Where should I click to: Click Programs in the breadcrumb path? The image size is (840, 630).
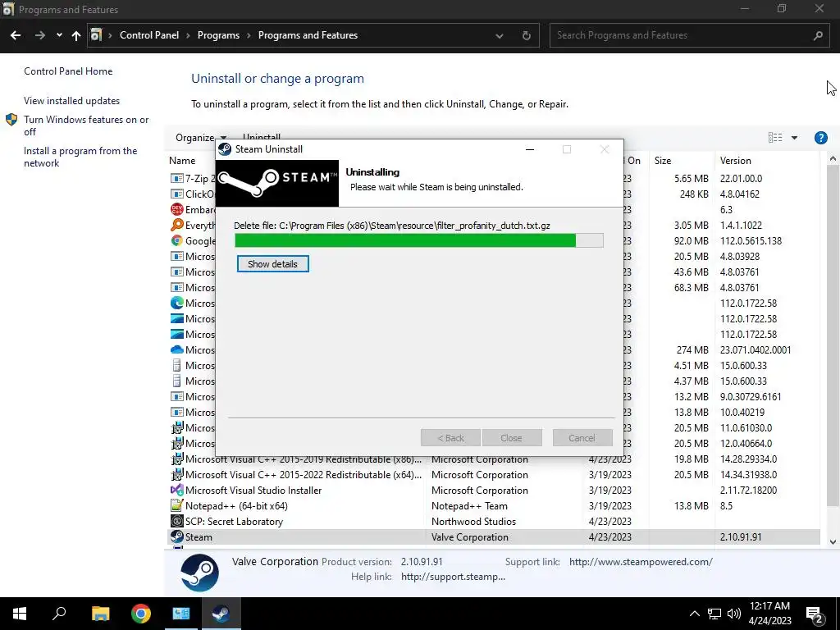pos(218,35)
